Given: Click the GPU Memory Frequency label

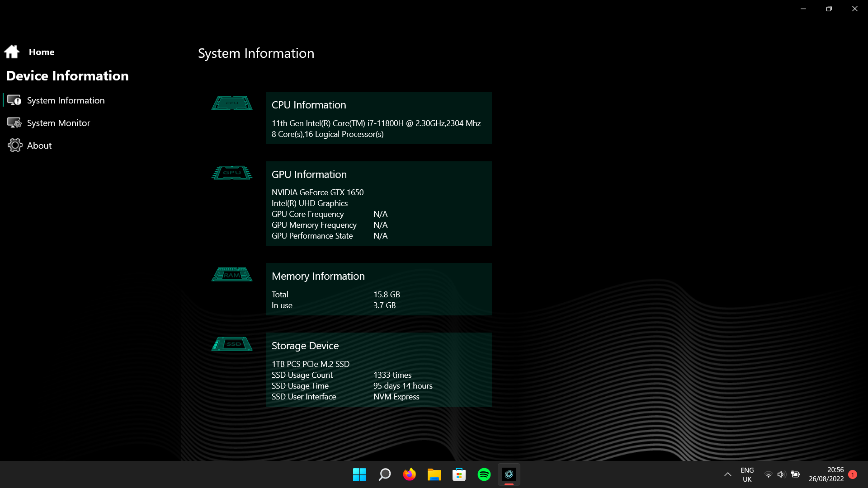Looking at the screenshot, I should pos(314,225).
